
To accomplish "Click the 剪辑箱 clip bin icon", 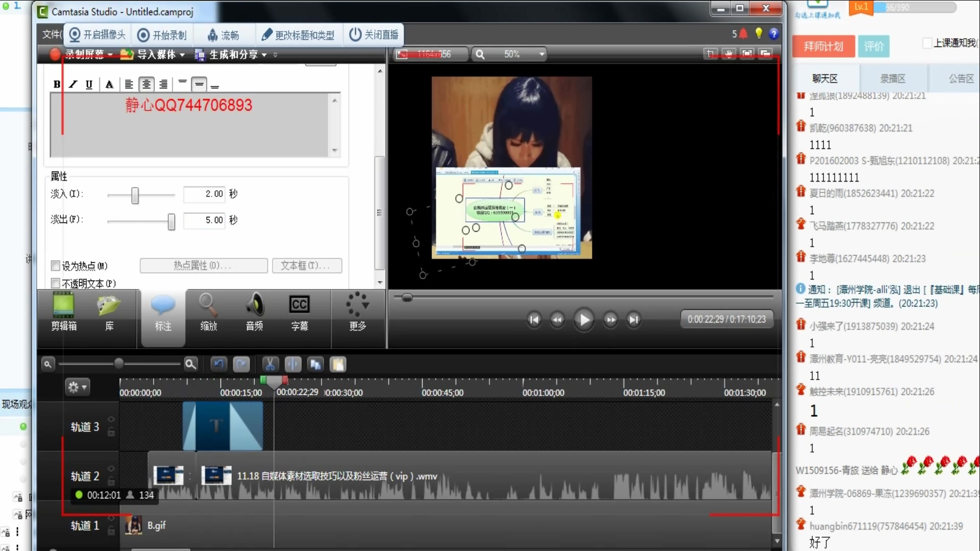I will pos(63,312).
